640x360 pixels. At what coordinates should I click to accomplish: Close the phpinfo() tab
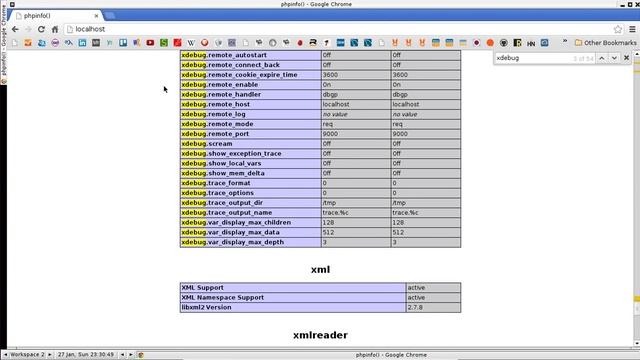pyautogui.click(x=96, y=16)
